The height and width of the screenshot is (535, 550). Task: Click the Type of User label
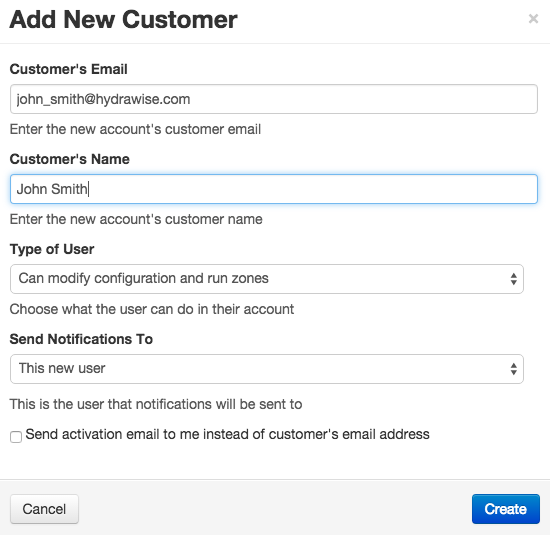pyautogui.click(x=52, y=249)
